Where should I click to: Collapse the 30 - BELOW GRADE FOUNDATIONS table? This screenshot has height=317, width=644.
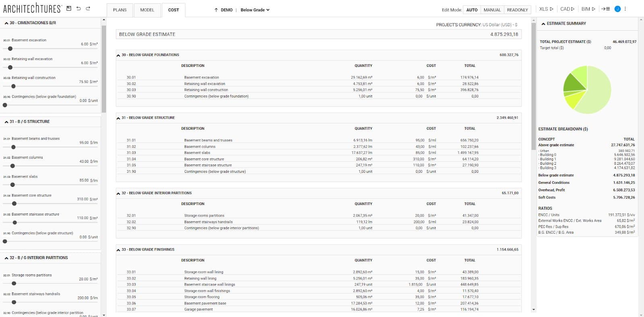(x=118, y=55)
